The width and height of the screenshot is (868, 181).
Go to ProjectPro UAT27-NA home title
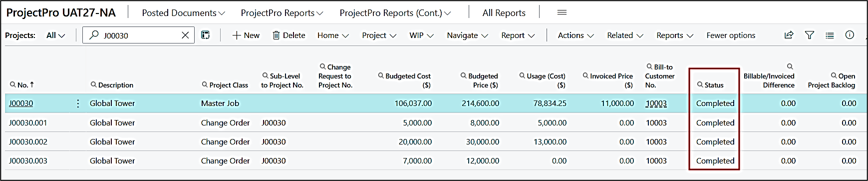click(61, 12)
